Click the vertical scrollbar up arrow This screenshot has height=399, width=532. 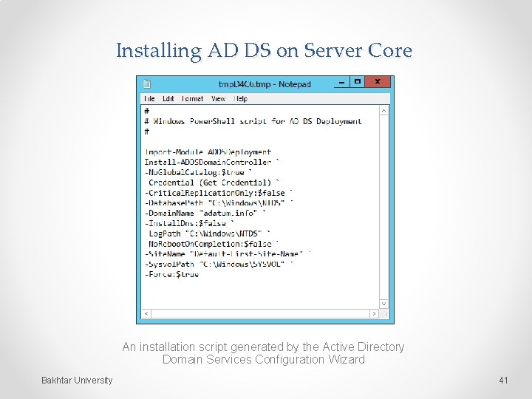(x=383, y=111)
